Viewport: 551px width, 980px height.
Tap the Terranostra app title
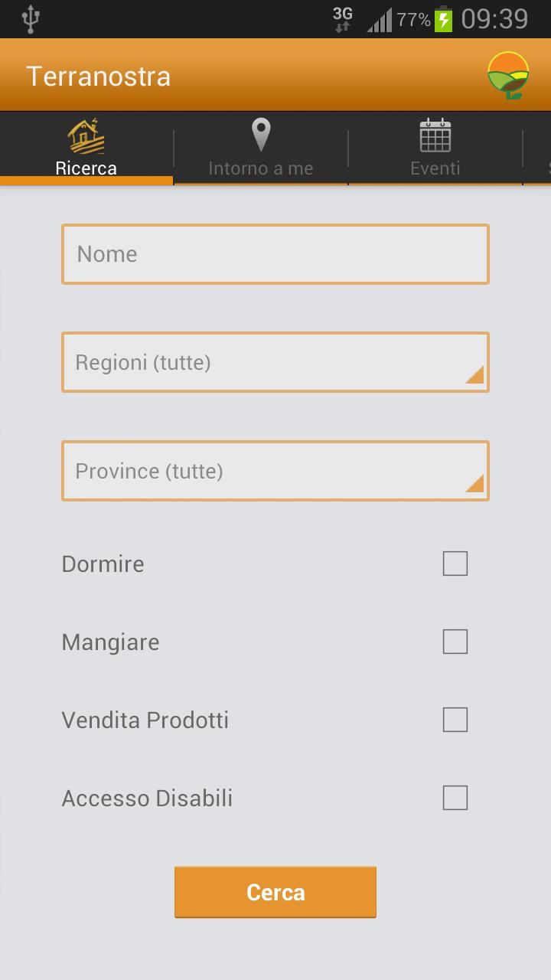tap(99, 77)
